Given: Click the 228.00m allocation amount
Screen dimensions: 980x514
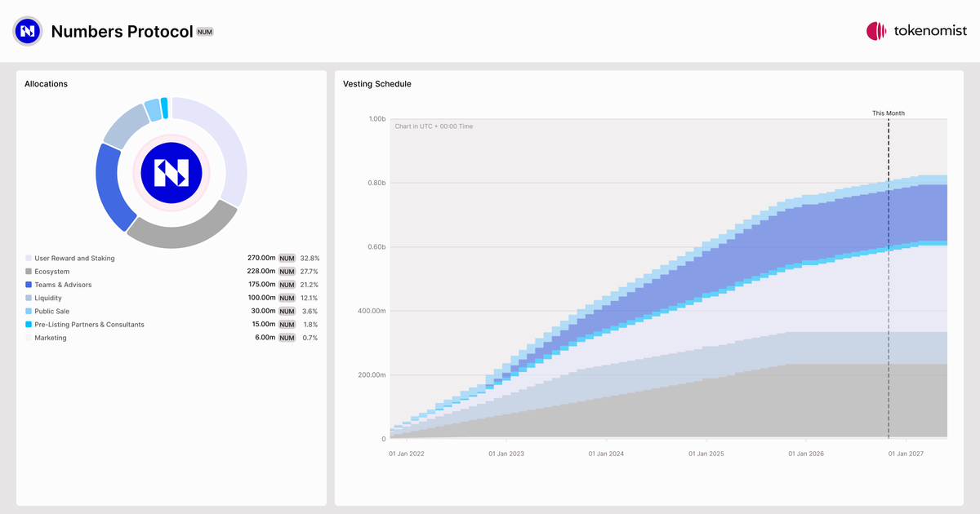Looking at the screenshot, I should point(261,272).
